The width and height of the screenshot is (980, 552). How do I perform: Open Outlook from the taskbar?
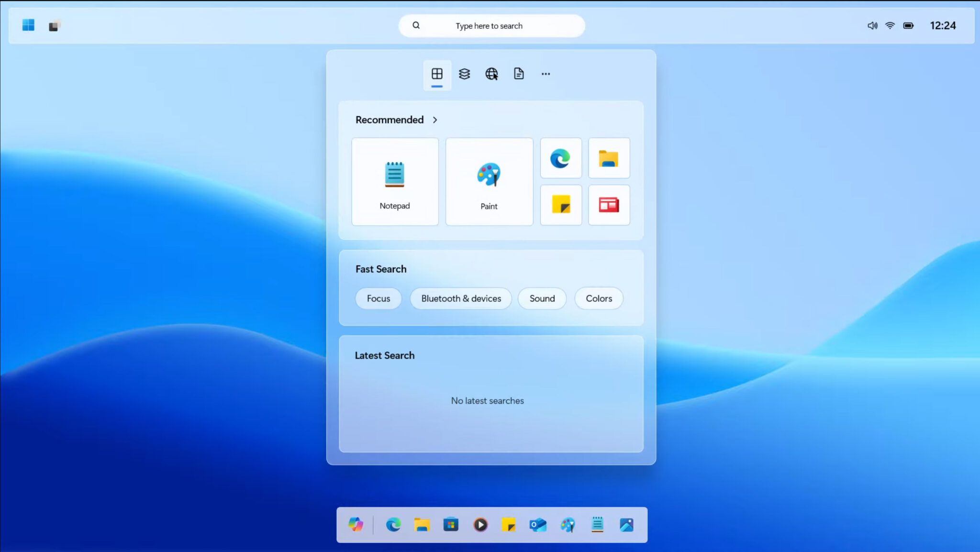click(x=538, y=525)
